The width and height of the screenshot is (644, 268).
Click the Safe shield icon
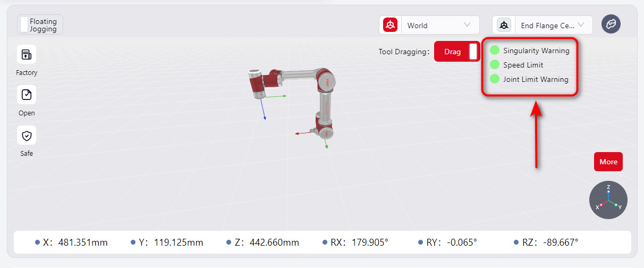26,136
